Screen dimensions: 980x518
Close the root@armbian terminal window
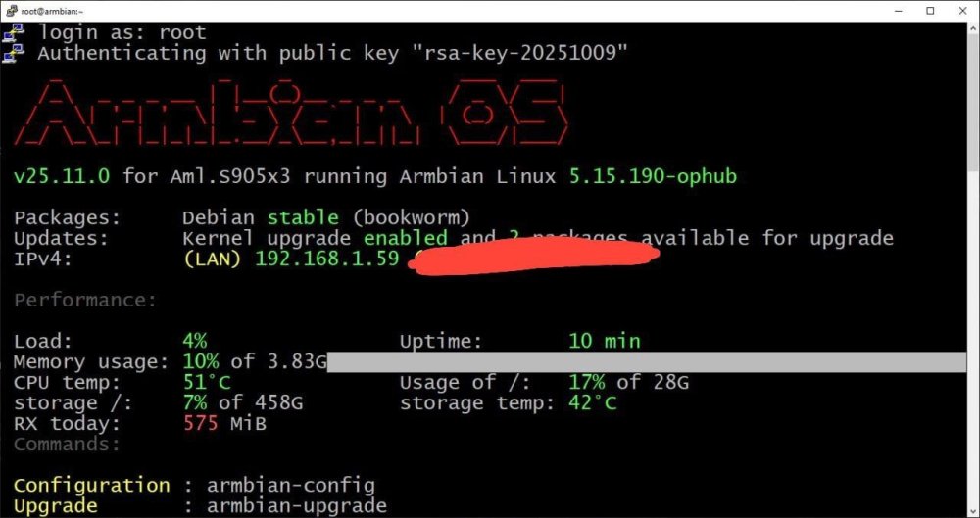962,11
